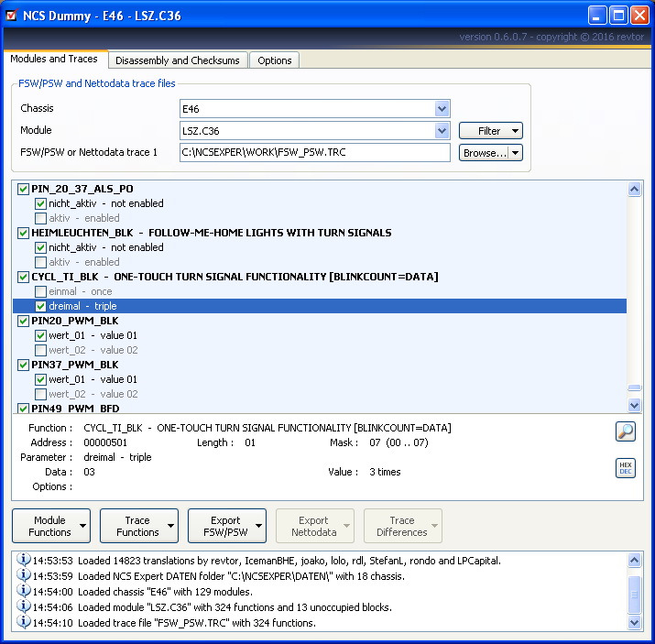Click log panel scroll down arrow
Screen dimensions: 655x644
tap(634, 623)
